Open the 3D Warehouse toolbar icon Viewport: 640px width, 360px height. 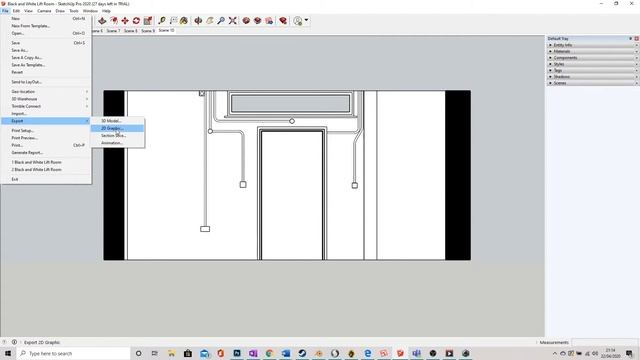pos(246,20)
